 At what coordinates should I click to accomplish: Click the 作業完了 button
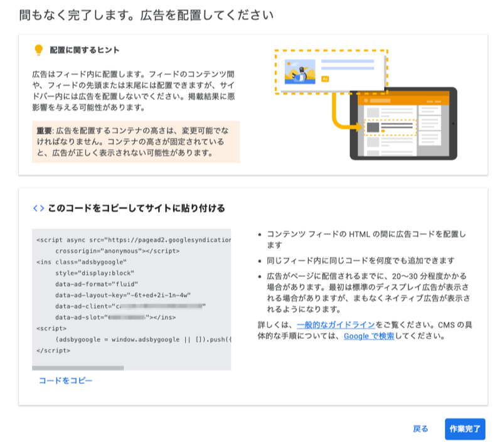click(x=465, y=429)
